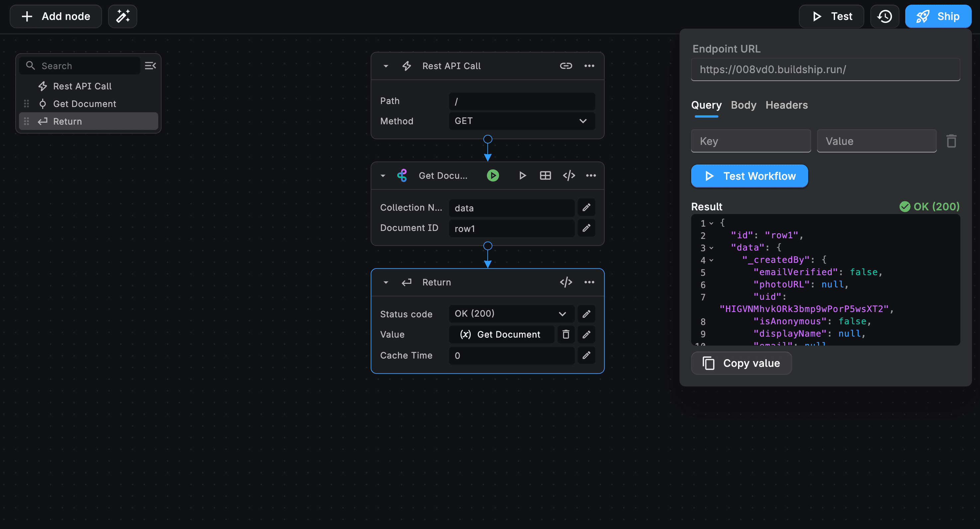The width and height of the screenshot is (980, 529).
Task: Open version history clock icon
Action: 885,16
